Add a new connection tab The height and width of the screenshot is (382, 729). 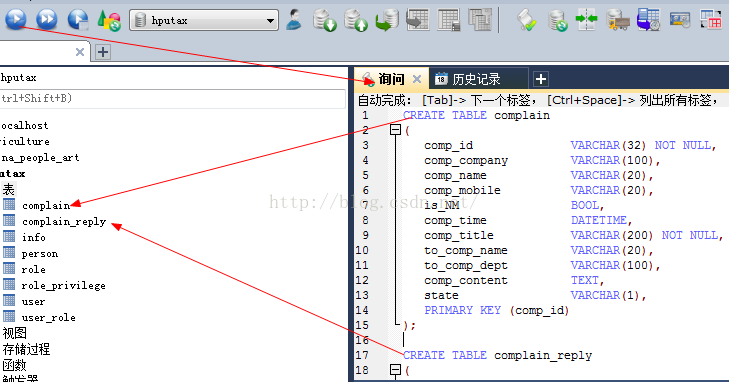103,52
